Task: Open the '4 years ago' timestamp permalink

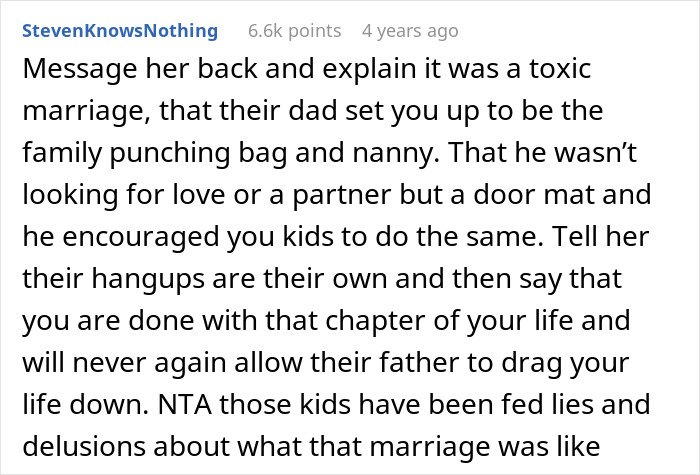Action: [410, 31]
